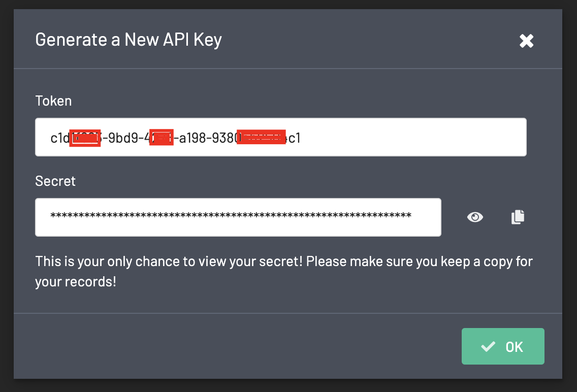Click the X icon to dismiss the dialog

(x=526, y=41)
